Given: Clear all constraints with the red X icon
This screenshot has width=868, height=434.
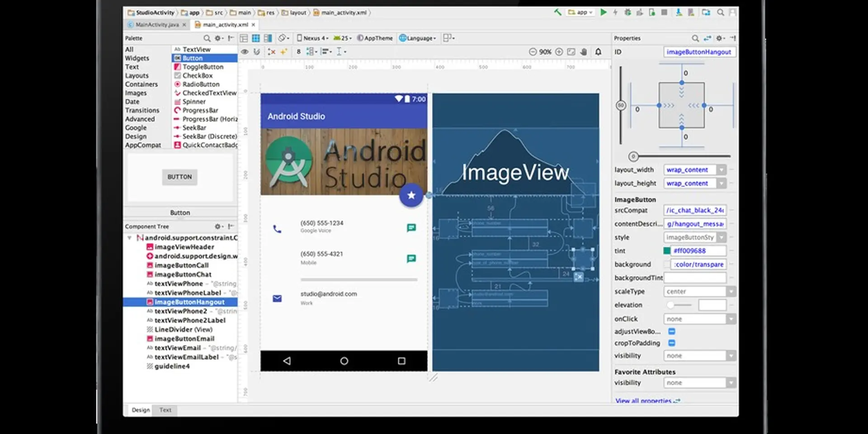Looking at the screenshot, I should pos(271,52).
